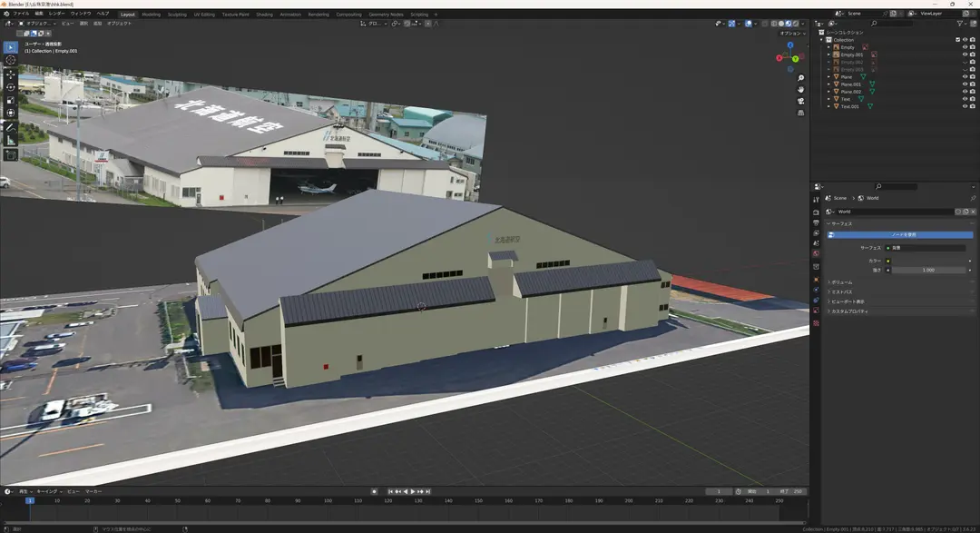Click the Blender logo menu icon

pyautogui.click(x=6, y=14)
